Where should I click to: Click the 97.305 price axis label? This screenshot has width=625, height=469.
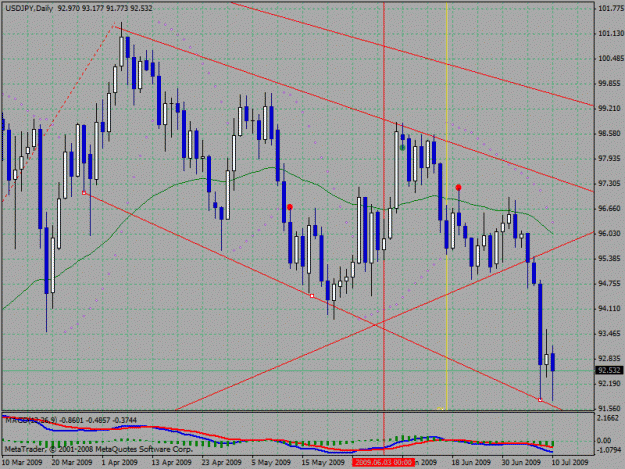tap(611, 183)
